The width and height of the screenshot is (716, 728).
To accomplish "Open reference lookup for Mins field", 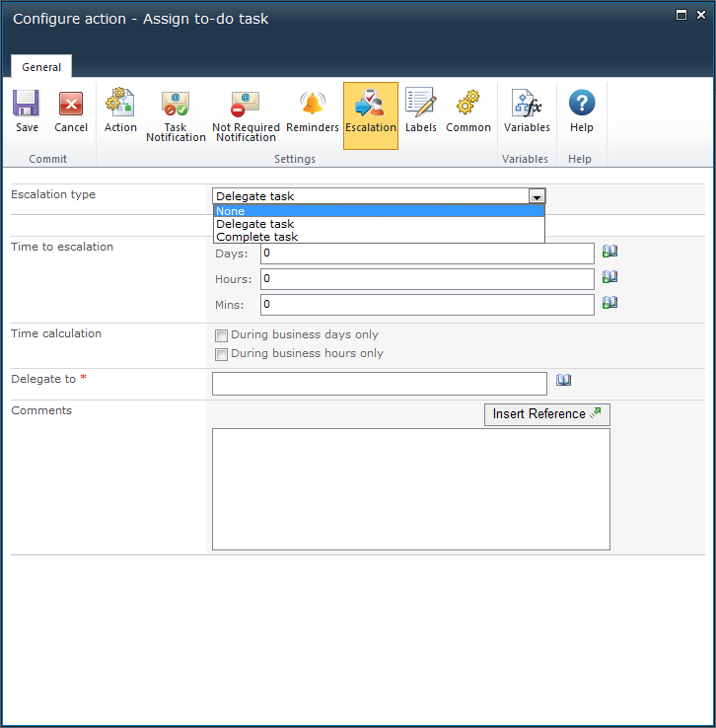I will pos(609,302).
